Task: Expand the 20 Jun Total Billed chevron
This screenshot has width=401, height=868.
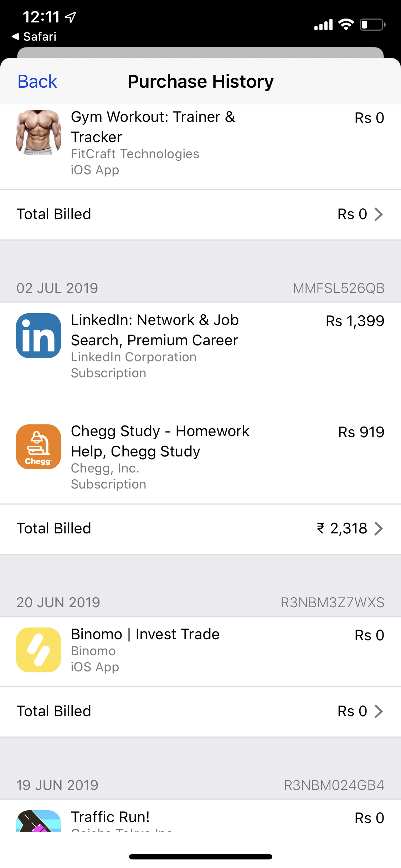Action: point(379,711)
